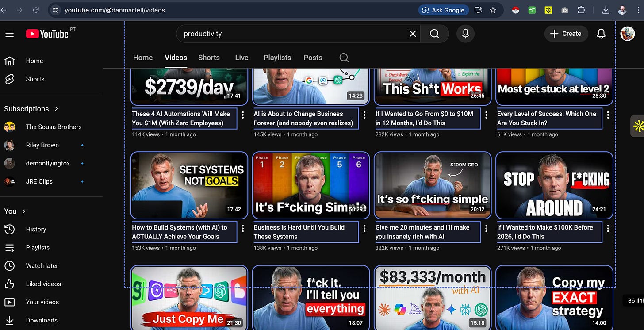The width and height of the screenshot is (644, 330).
Task: Open browser downloads icon
Action: [x=606, y=10]
